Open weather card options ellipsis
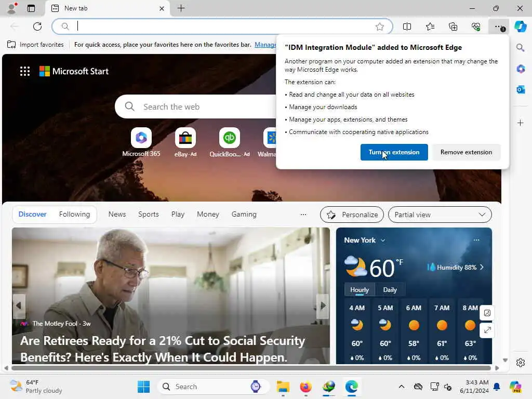 point(476,240)
